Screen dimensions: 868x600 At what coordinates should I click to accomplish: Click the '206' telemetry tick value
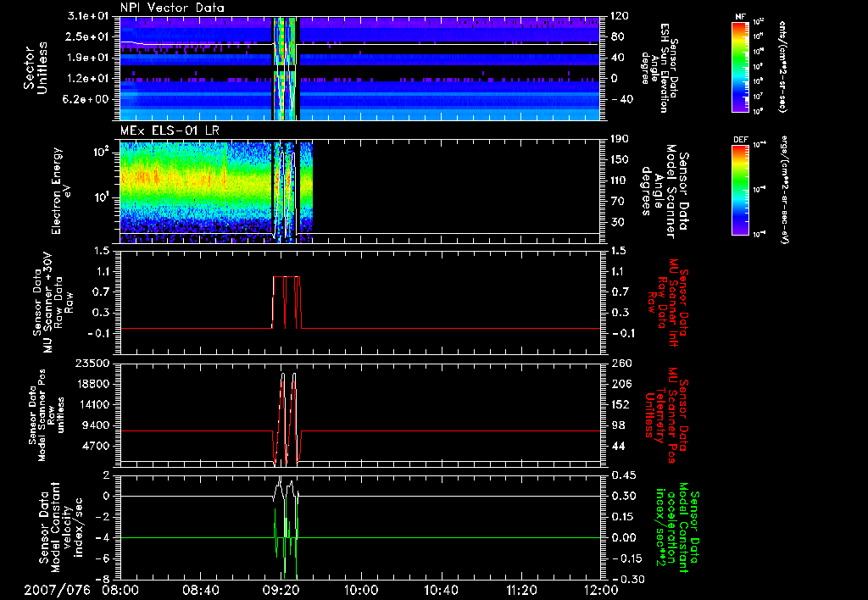point(623,384)
